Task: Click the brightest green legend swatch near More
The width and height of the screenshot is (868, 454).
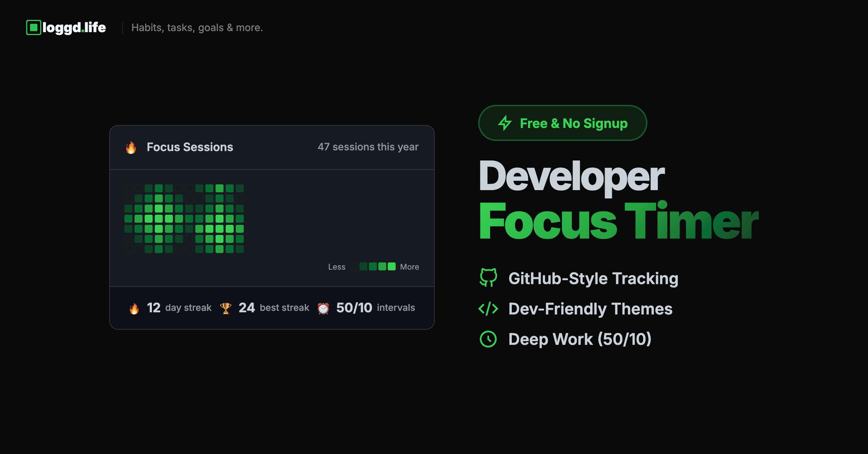Action: pyautogui.click(x=392, y=267)
